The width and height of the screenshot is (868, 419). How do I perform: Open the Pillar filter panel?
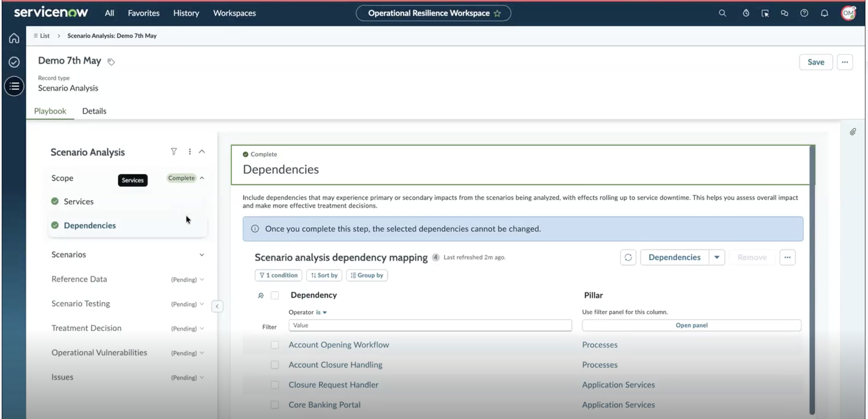[692, 325]
